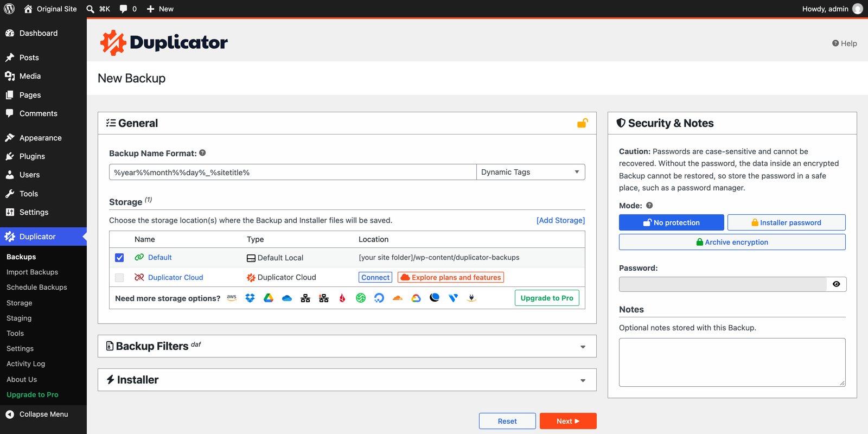Click the Google Cloud storage icon
The image size is (868, 434).
coord(416,298)
